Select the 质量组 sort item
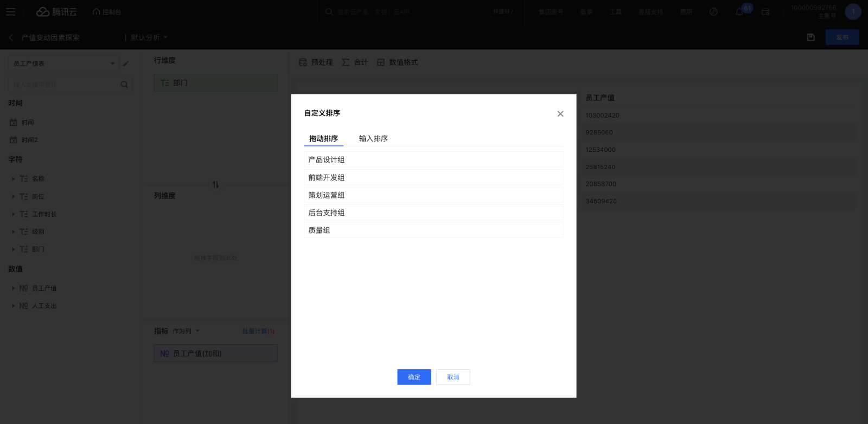This screenshot has width=868, height=424. pyautogui.click(x=433, y=230)
